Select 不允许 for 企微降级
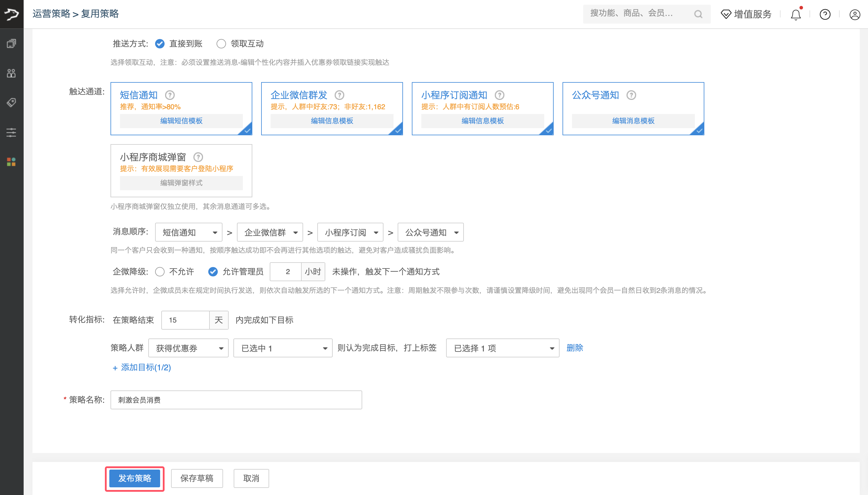Screen dimensions: 868x495 pyautogui.click(x=160, y=272)
